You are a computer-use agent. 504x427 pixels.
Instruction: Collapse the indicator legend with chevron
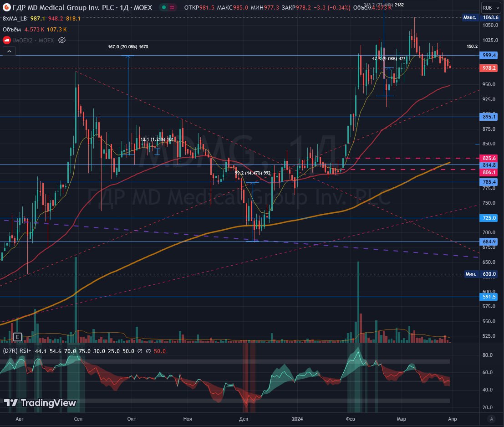tap(9, 52)
